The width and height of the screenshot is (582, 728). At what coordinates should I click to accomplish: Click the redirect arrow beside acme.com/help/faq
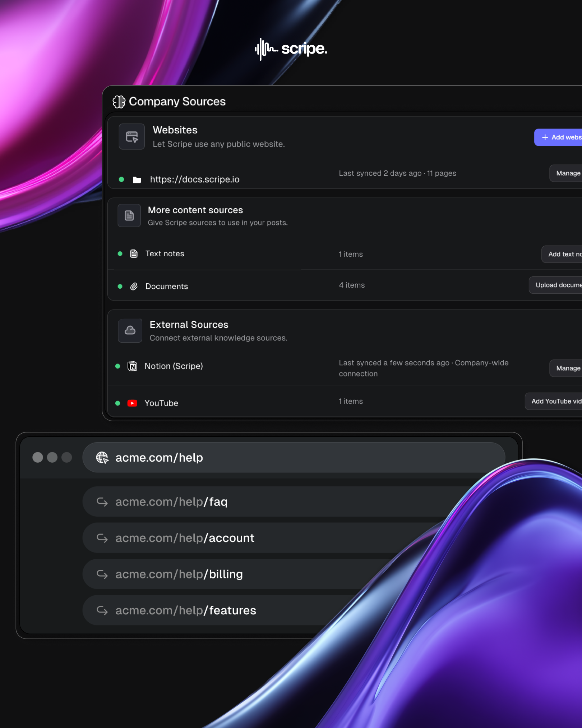coord(102,502)
